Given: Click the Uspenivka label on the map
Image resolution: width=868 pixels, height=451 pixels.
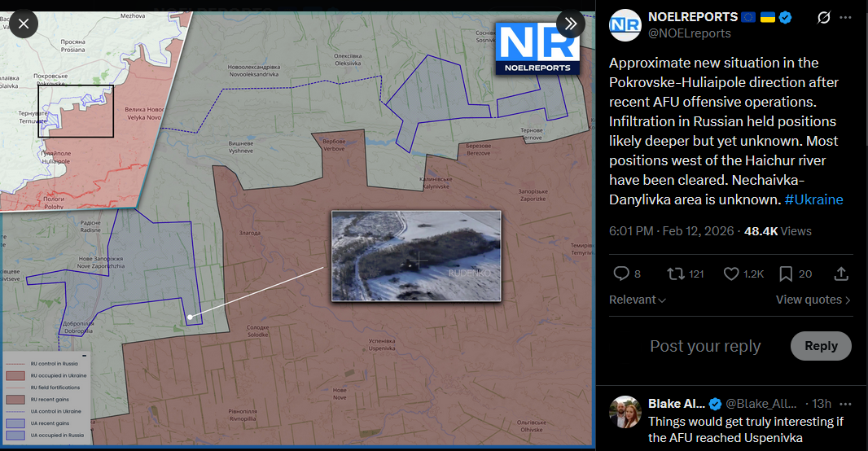Looking at the screenshot, I should click(x=382, y=344).
